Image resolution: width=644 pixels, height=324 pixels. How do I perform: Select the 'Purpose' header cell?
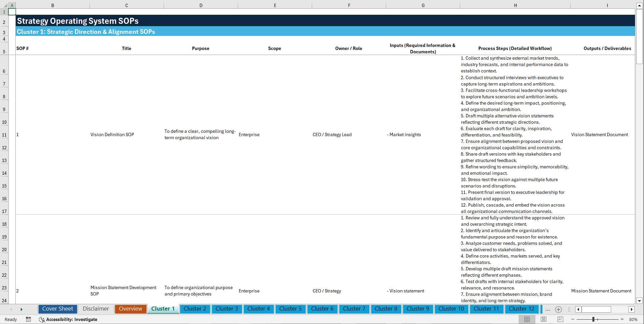coord(200,48)
